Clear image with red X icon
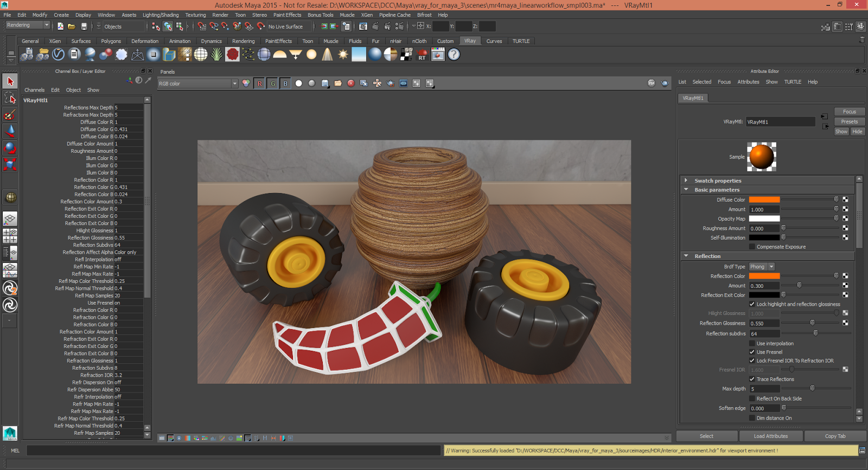This screenshot has width=868, height=470. (351, 83)
